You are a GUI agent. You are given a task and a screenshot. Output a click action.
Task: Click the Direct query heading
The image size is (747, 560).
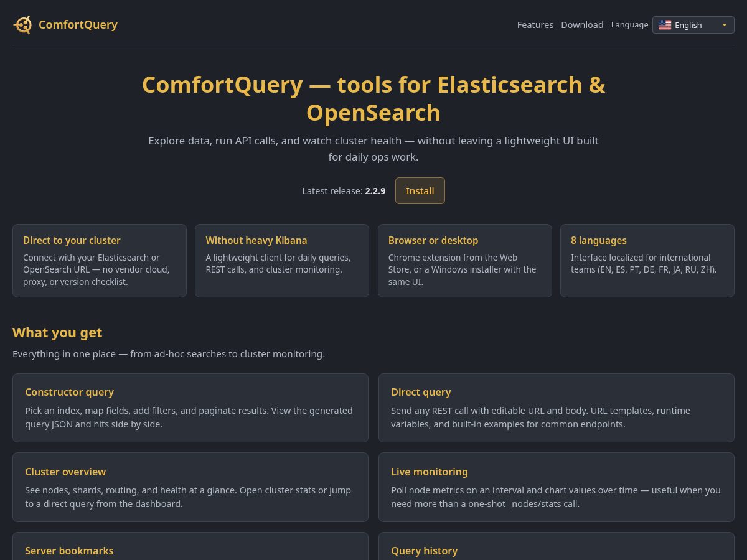pyautogui.click(x=421, y=392)
